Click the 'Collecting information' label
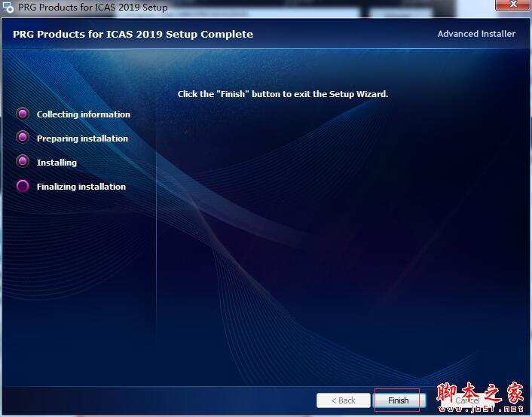Image resolution: width=532 pixels, height=417 pixels. click(x=84, y=114)
